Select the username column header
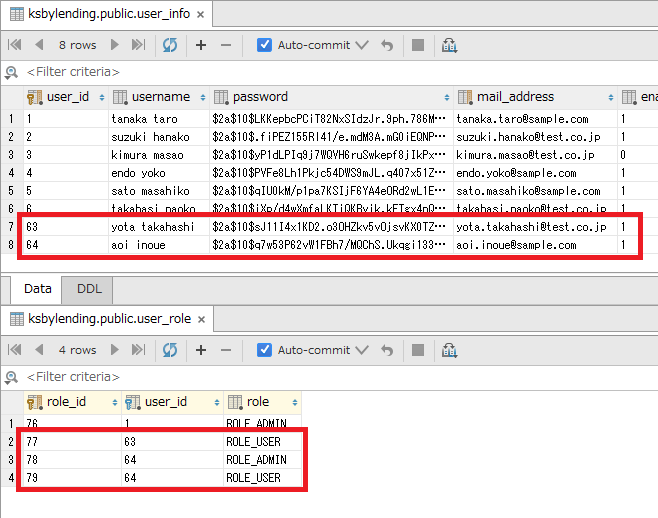 [159, 97]
